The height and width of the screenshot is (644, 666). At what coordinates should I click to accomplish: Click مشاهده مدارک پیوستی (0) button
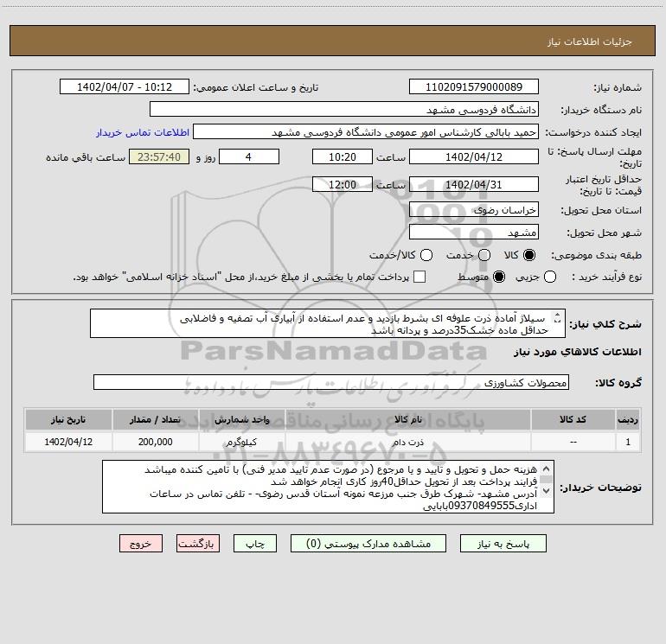pyautogui.click(x=368, y=544)
